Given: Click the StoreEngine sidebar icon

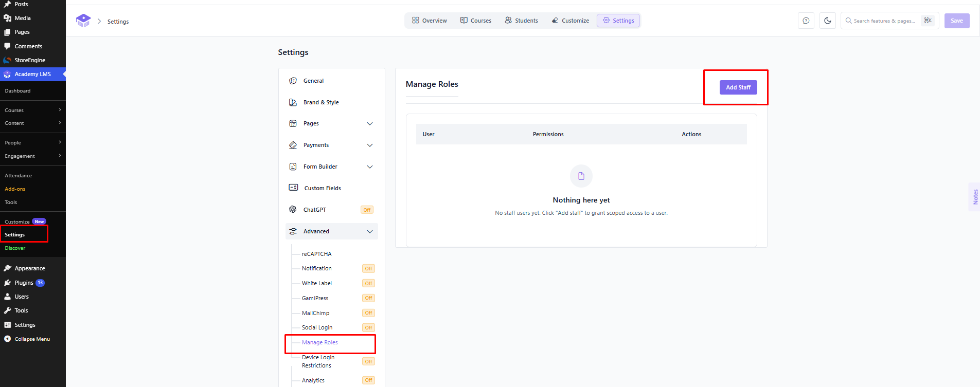Looking at the screenshot, I should click(x=7, y=60).
